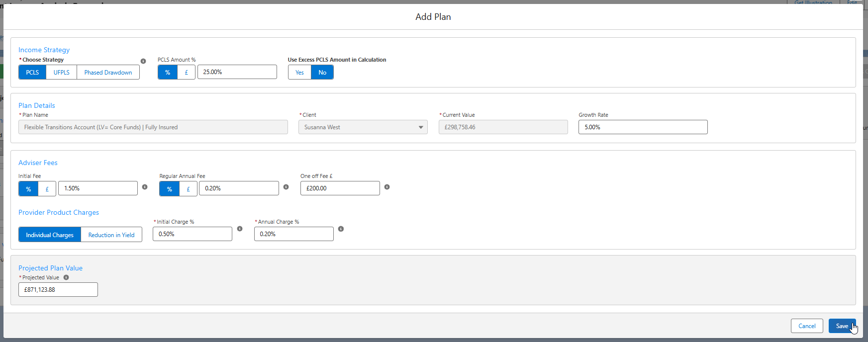Click the Growth Rate input field

coord(643,127)
